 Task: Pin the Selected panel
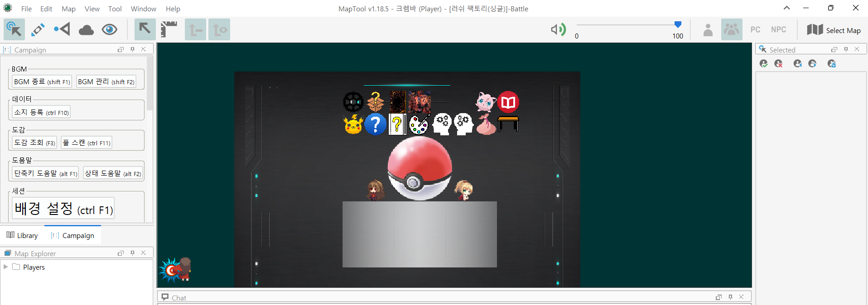tap(846, 49)
